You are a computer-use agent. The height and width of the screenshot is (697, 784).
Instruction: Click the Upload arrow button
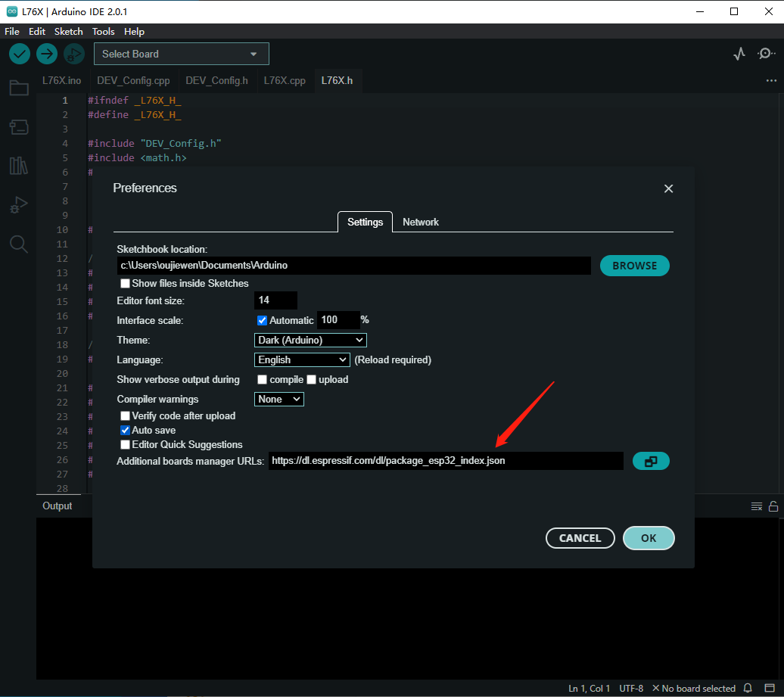click(47, 54)
